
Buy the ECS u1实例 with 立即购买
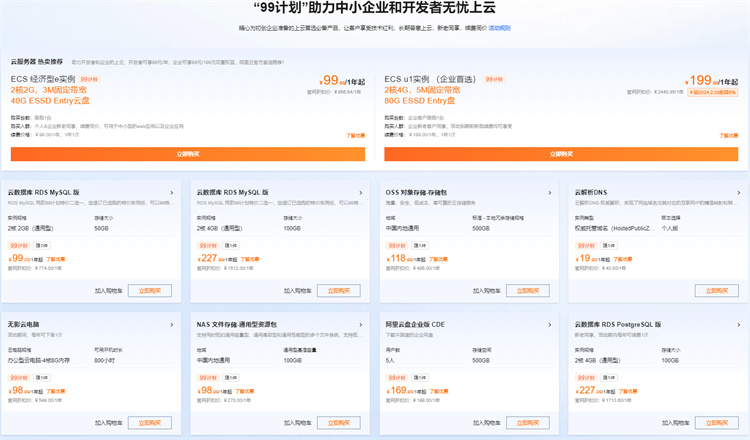(561, 154)
